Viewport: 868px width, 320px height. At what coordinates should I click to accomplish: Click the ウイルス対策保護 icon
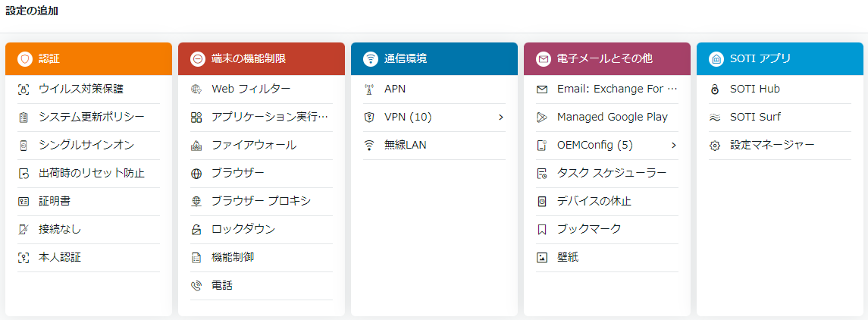(24, 89)
